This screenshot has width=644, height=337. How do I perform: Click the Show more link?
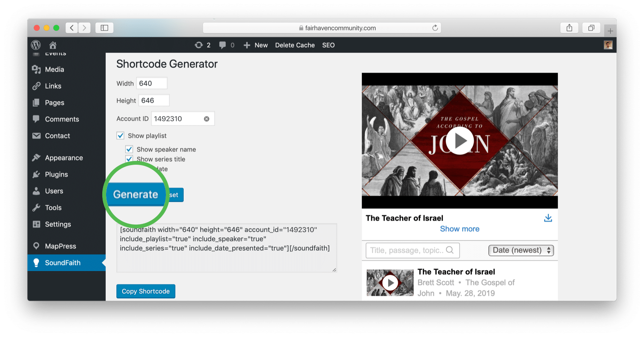pos(460,229)
